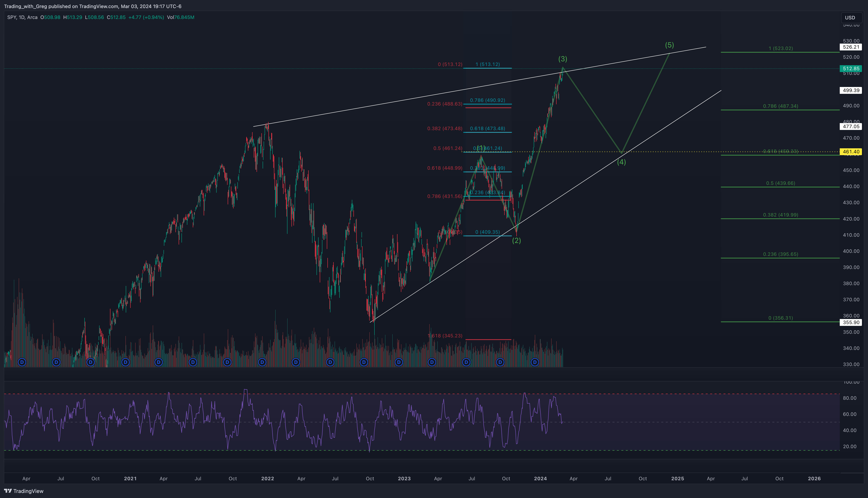The image size is (868, 498).
Task: Click the SPY, 1D, Arca symbol title
Action: (x=22, y=17)
